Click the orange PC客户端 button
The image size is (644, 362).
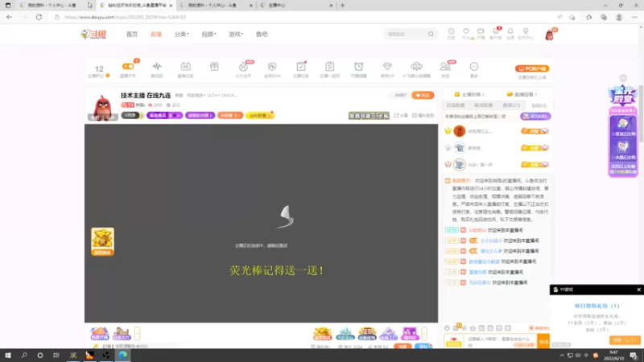(x=532, y=68)
